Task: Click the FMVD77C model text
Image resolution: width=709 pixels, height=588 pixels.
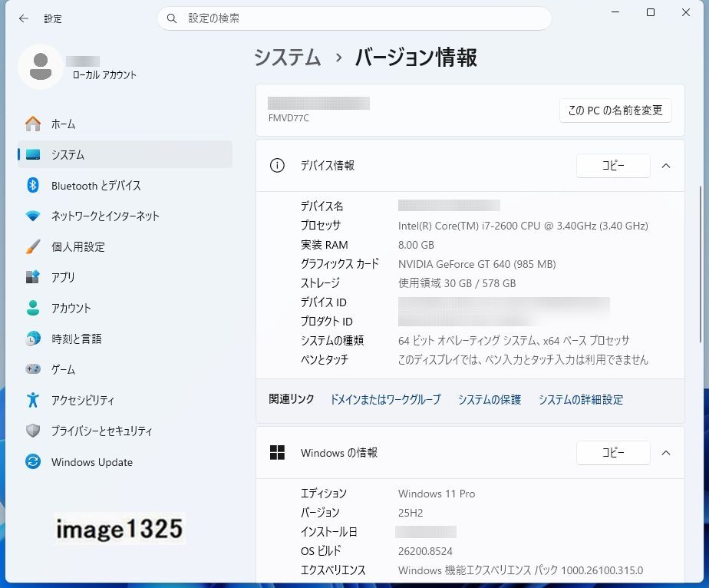Action: point(289,118)
